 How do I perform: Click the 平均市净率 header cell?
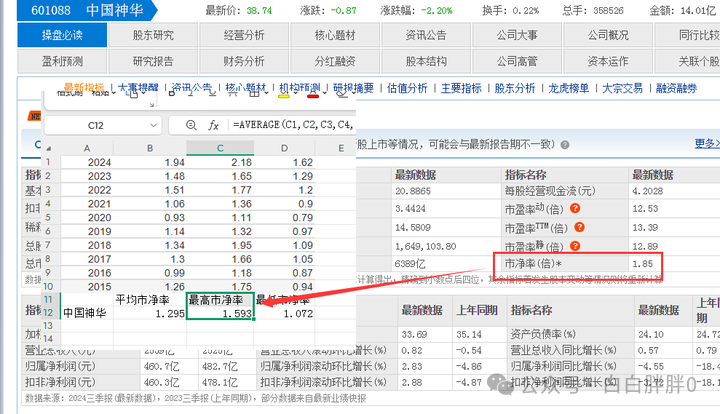click(150, 300)
